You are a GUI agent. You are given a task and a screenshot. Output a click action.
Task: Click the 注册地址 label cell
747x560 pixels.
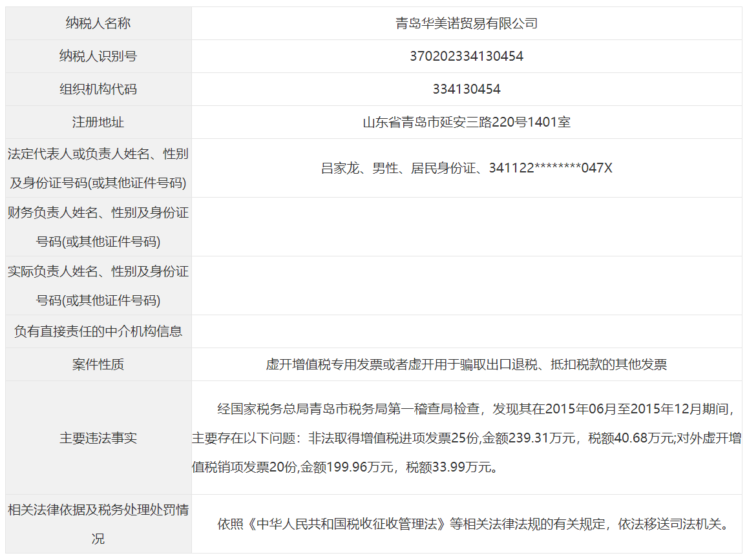coord(98,122)
